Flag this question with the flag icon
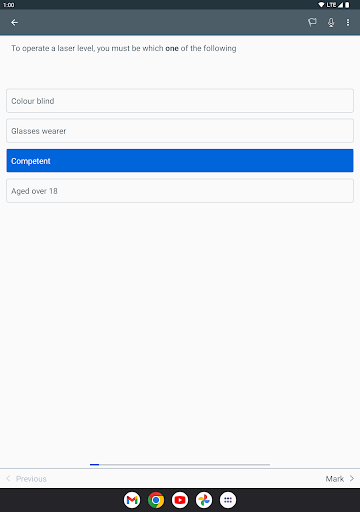The image size is (360, 512). (312, 22)
